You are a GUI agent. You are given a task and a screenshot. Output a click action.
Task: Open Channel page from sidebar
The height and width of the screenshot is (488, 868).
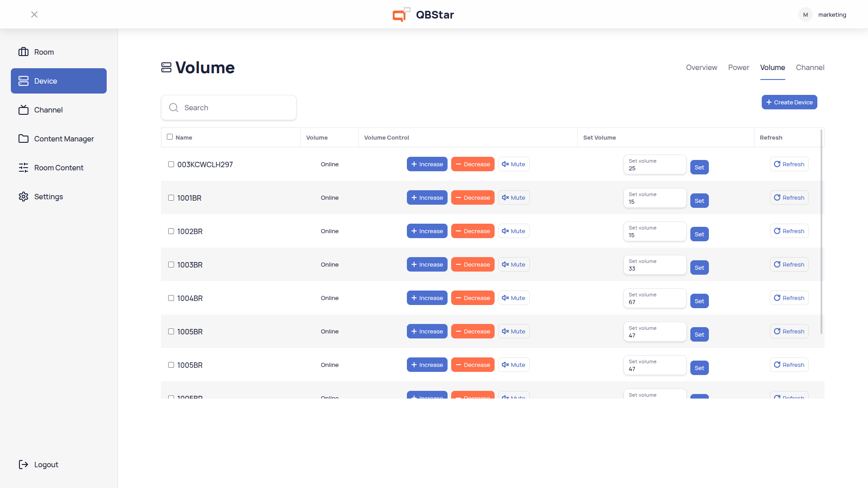click(48, 110)
